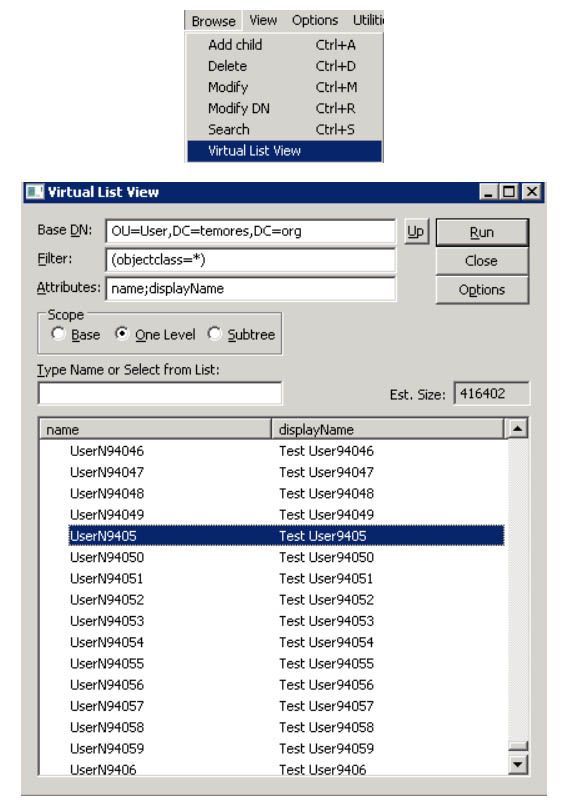This screenshot has width=564, height=805.
Task: Click Test User94053 display name cell
Action: [x=326, y=621]
